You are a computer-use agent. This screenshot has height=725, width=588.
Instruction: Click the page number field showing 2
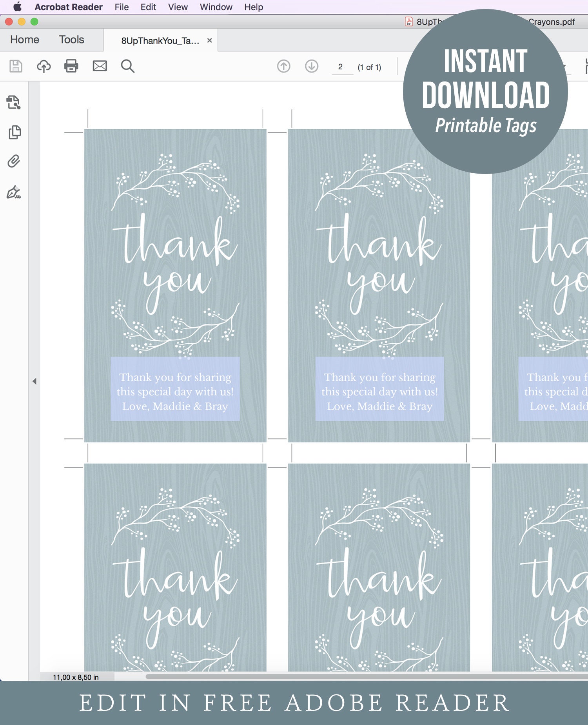[343, 67]
